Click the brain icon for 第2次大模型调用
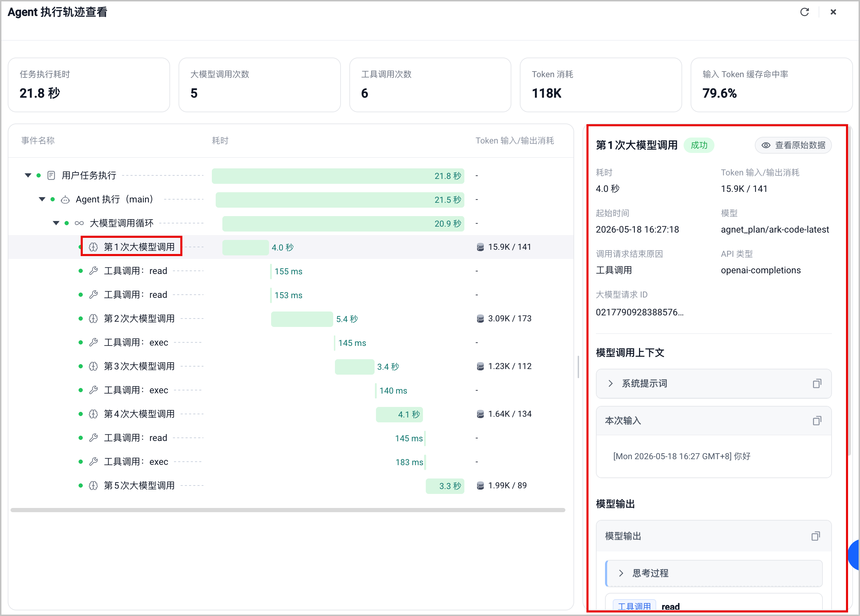The height and width of the screenshot is (616, 860). (93, 319)
